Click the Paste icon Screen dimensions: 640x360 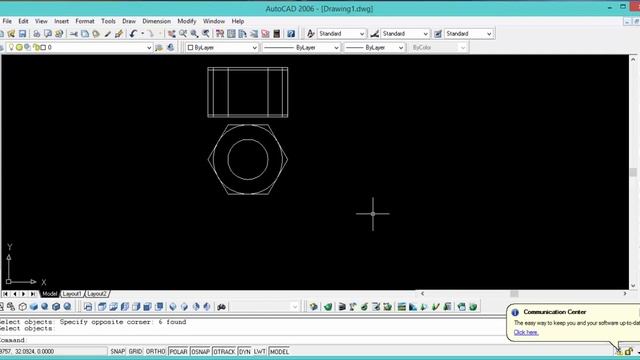point(96,33)
